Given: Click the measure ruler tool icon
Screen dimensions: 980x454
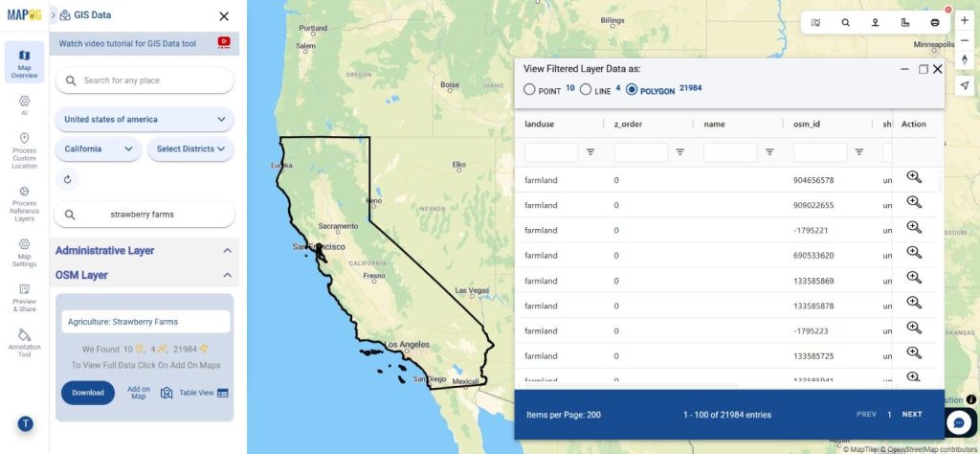Looking at the screenshot, I should click(905, 22).
